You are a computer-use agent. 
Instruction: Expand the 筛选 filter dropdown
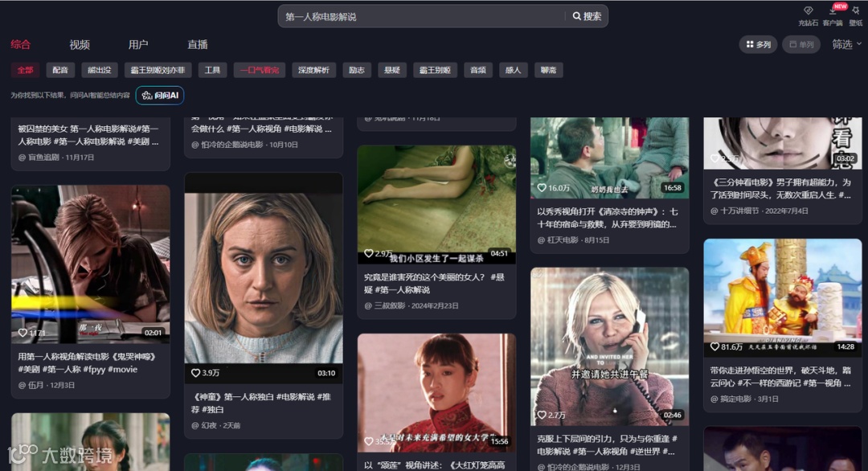tap(846, 45)
